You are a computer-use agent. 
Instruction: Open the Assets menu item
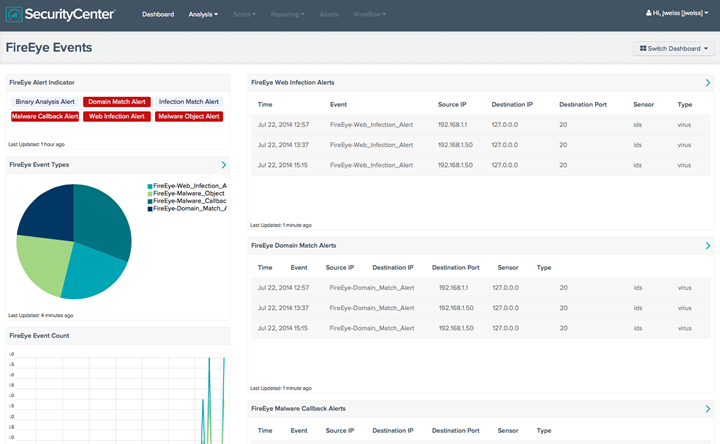[x=329, y=14]
